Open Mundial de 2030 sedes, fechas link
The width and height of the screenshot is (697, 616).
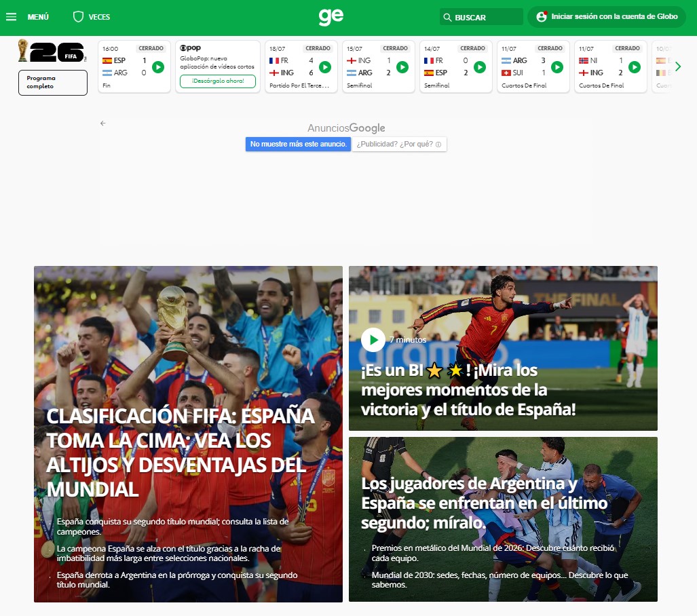pos(500,579)
